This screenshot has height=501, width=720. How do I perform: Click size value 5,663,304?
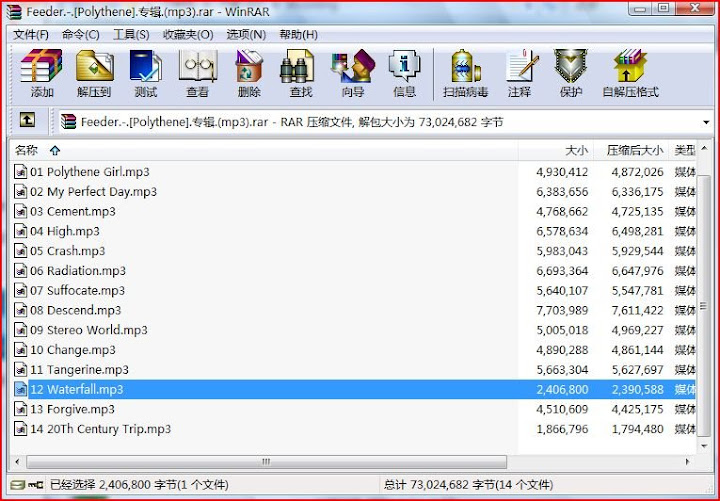coord(562,370)
